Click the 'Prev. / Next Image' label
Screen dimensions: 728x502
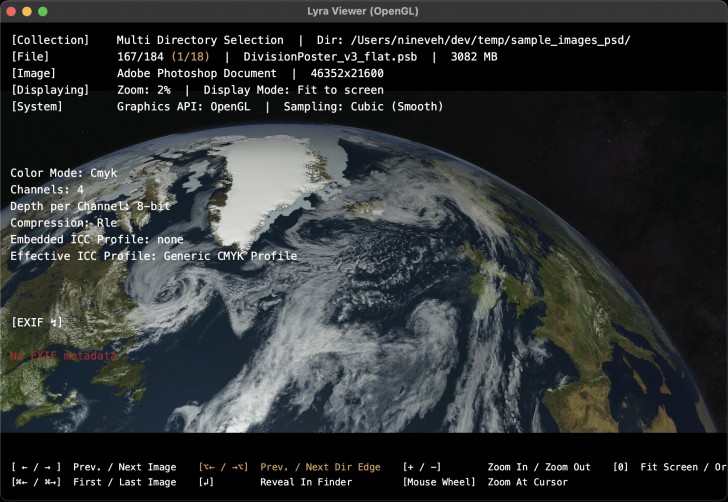click(x=124, y=467)
